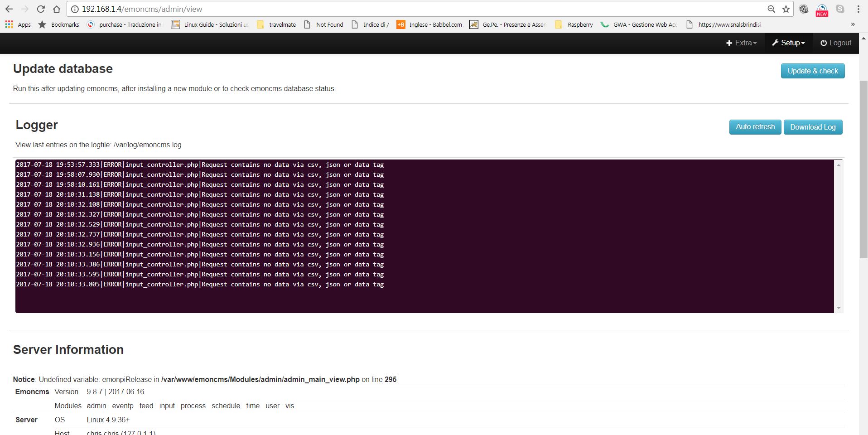Open the Raspberry bookmark folder
This screenshot has height=435, width=868.
[574, 24]
